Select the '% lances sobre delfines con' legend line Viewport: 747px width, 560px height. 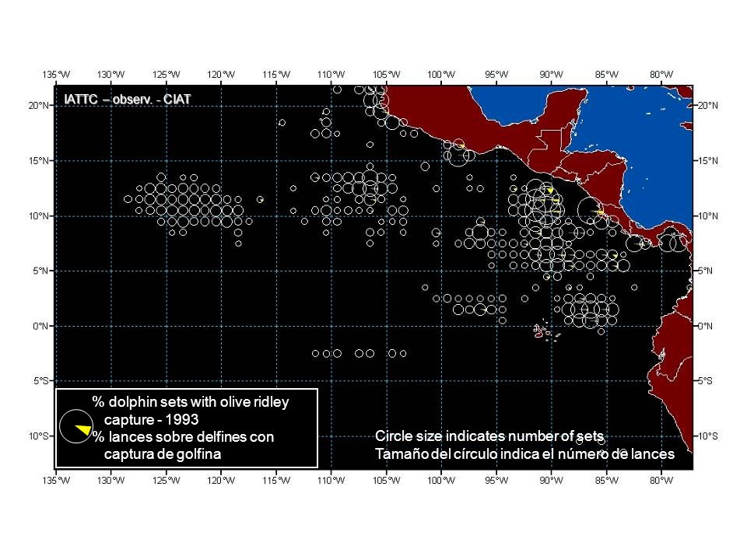184,436
